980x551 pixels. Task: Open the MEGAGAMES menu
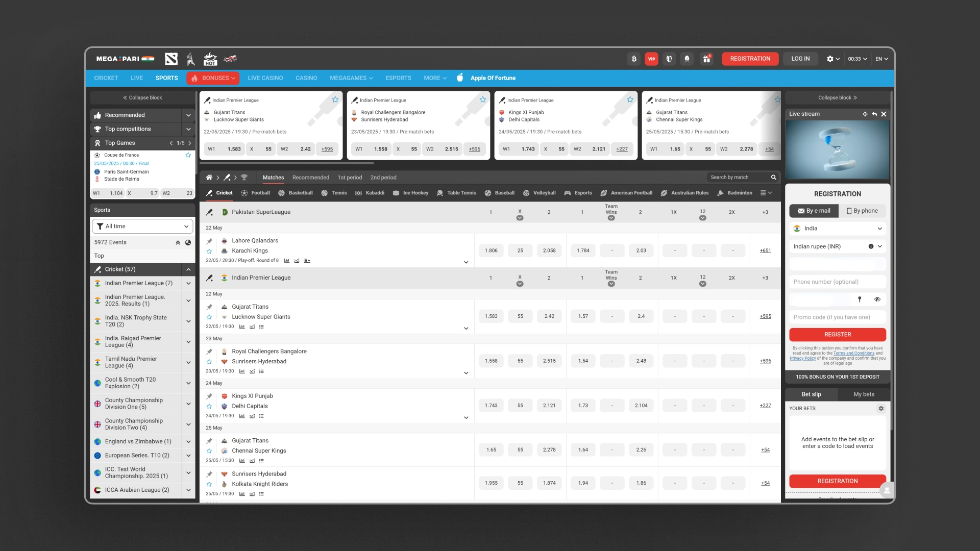[x=351, y=78]
